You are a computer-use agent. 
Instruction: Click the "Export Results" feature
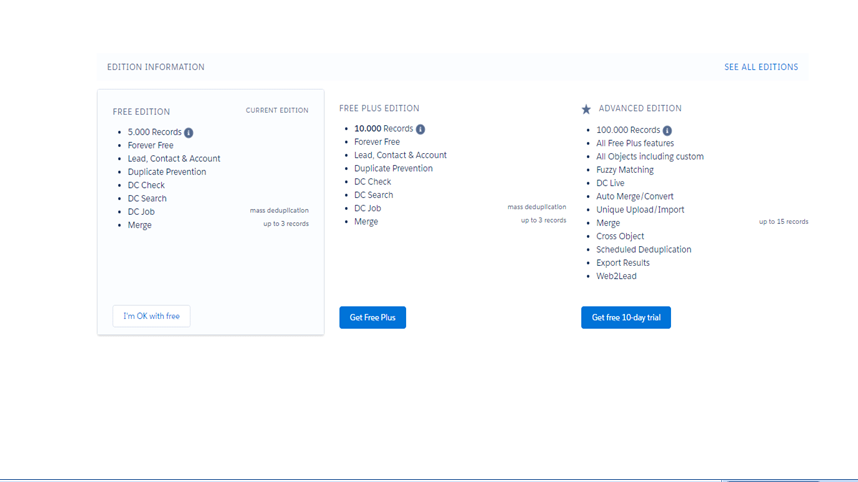coord(623,263)
